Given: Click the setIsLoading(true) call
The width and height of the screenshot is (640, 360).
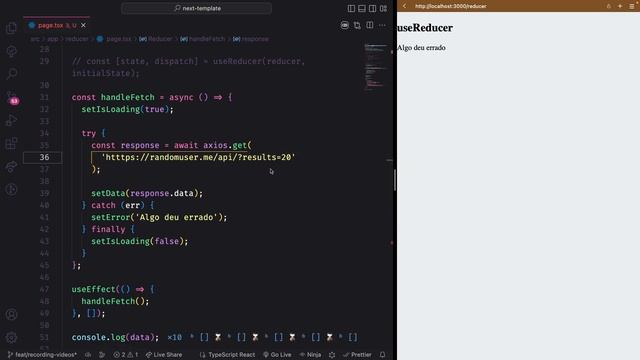Looking at the screenshot, I should (127, 109).
